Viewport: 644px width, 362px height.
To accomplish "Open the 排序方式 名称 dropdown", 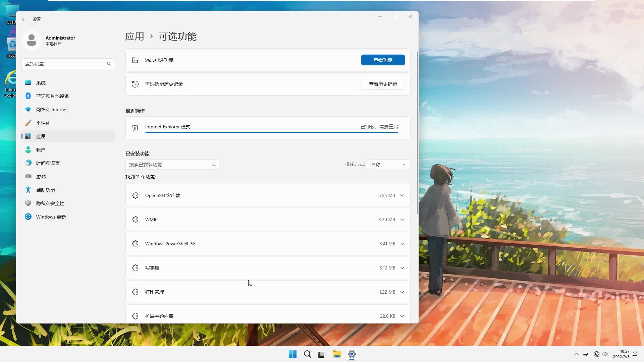I will tap(388, 165).
